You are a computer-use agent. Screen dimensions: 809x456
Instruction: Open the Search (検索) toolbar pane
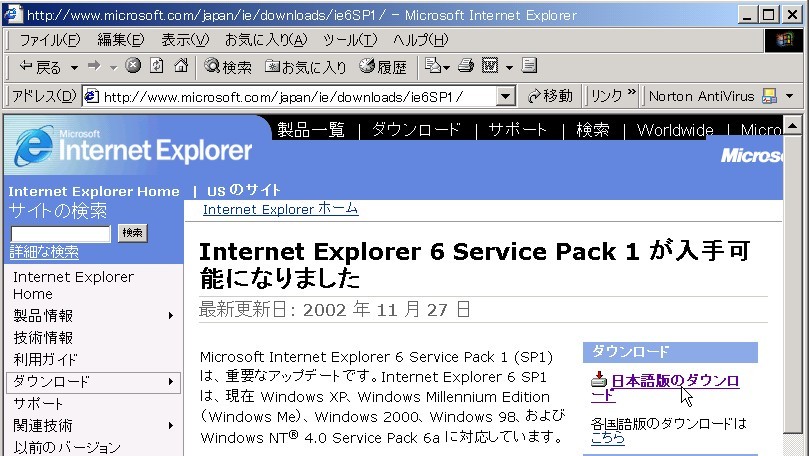tap(228, 67)
